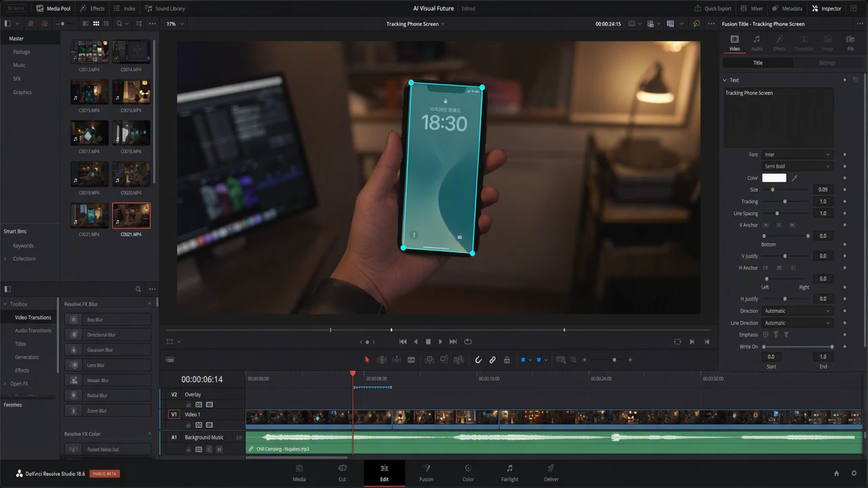Open the Font dropdown showing Inter
Screen dimensions: 868x488
tap(797, 155)
